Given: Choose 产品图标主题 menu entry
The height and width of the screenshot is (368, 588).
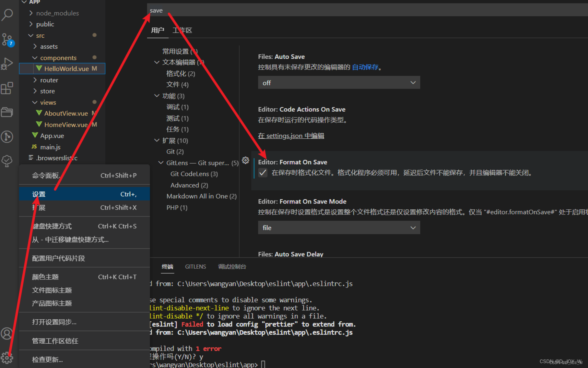Looking at the screenshot, I should 84,303.
